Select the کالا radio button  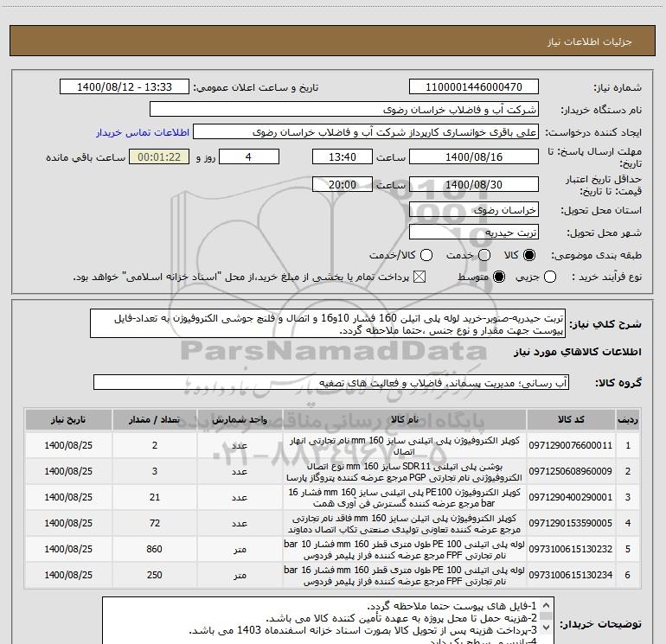tap(529, 255)
